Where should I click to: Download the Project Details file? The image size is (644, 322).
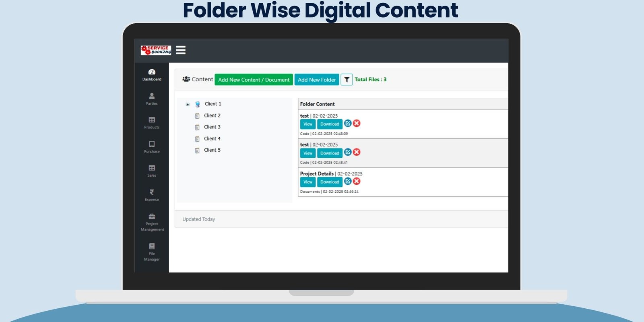[x=330, y=182]
